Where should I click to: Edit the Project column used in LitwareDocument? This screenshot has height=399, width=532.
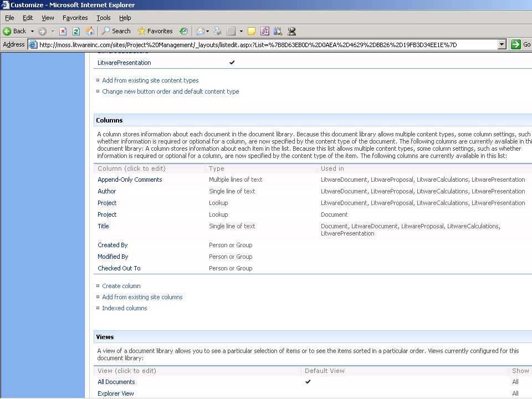tap(107, 203)
